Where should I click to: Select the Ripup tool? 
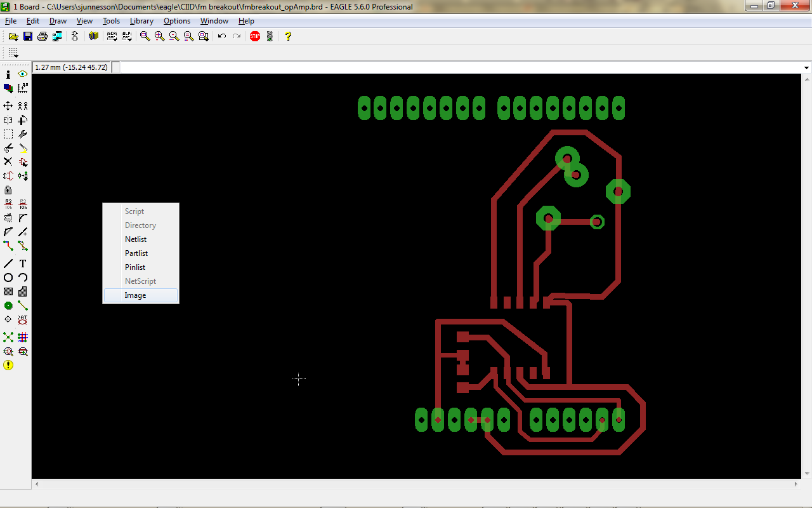pos(23,246)
